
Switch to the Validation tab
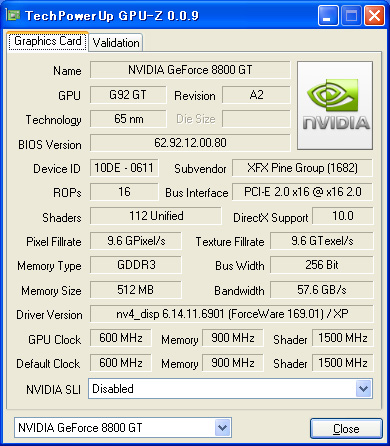tap(116, 43)
